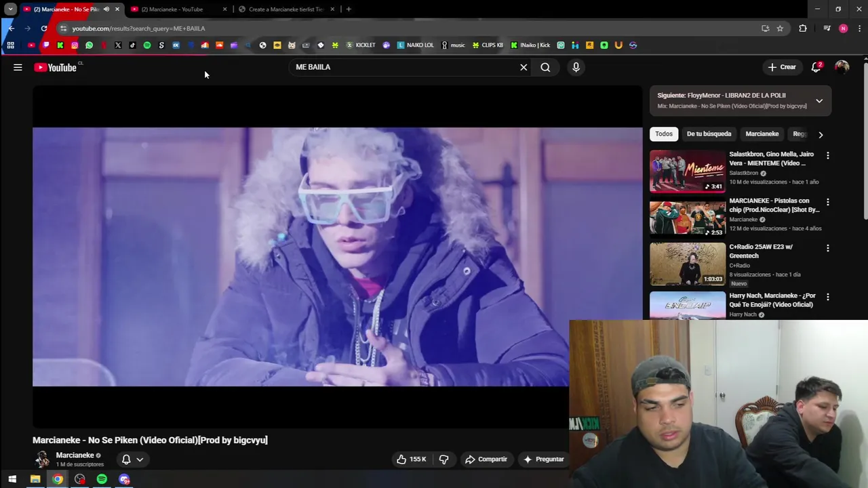The height and width of the screenshot is (488, 868).
Task: Open a new Chrome tab
Action: [349, 9]
